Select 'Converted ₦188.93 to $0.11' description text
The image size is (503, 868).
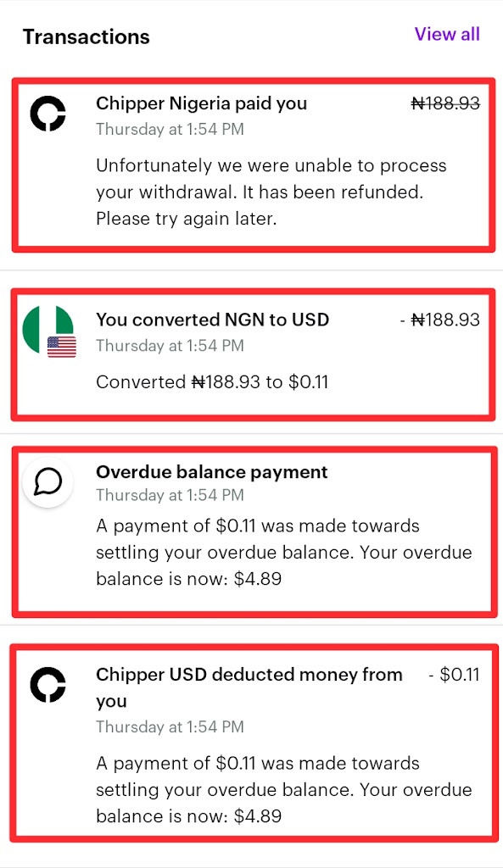212,382
